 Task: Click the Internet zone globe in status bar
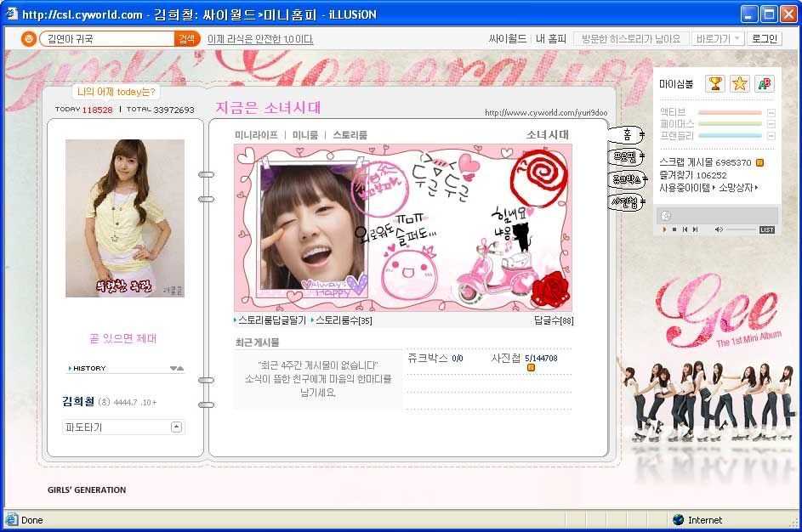678,520
